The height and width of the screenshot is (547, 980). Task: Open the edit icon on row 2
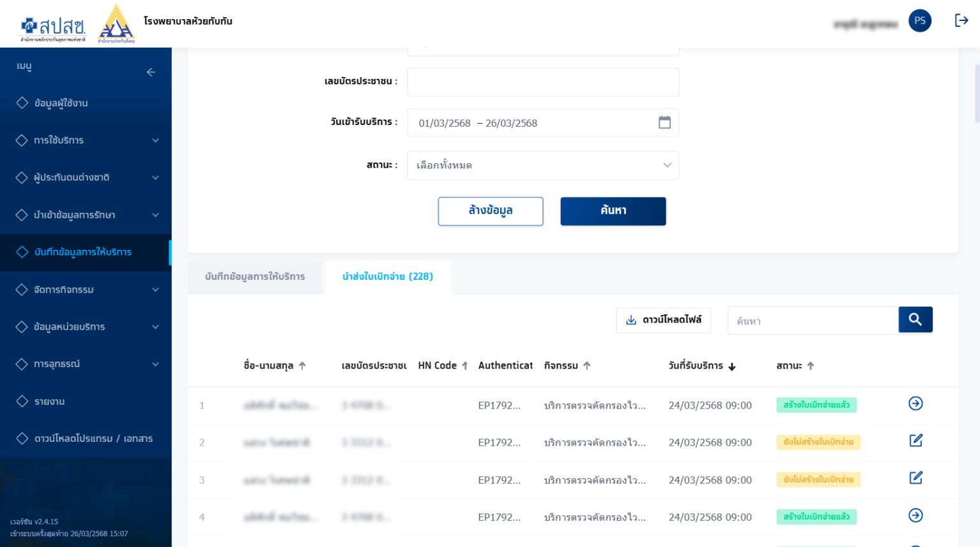916,440
